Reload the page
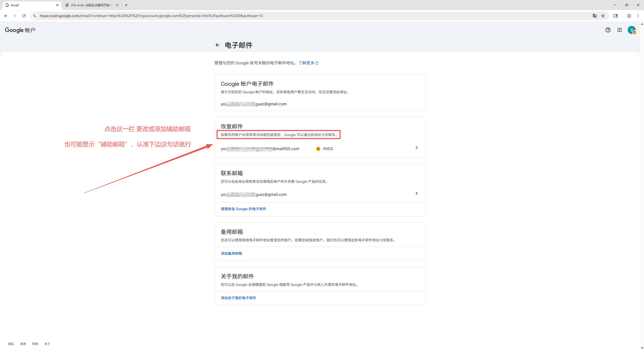This screenshot has height=350, width=644. [24, 16]
